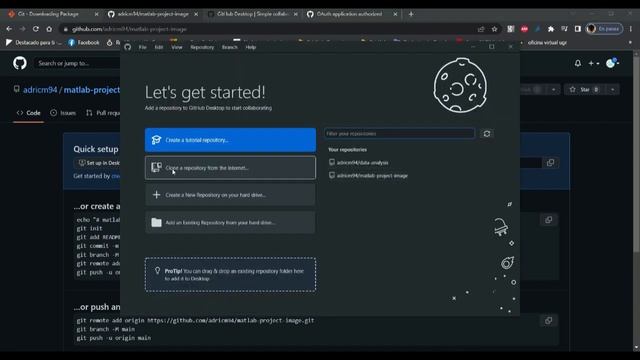Close the OAuth application authorized tab
640x360 pixels.
click(395, 14)
